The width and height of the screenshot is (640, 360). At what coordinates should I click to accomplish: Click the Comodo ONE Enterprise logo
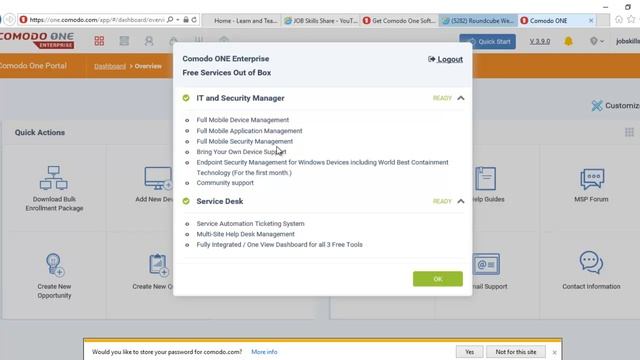(37, 40)
